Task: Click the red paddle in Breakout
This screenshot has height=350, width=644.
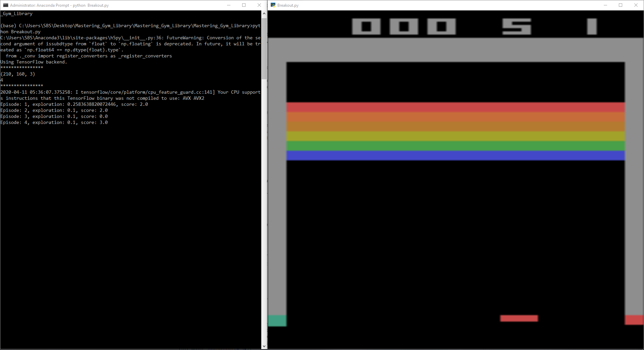Action: click(x=519, y=318)
